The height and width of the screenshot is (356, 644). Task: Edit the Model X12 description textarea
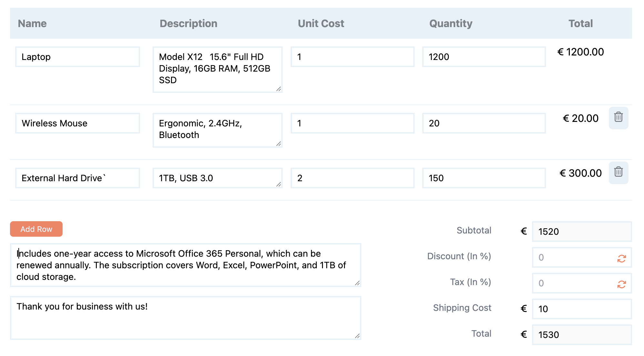pyautogui.click(x=217, y=69)
